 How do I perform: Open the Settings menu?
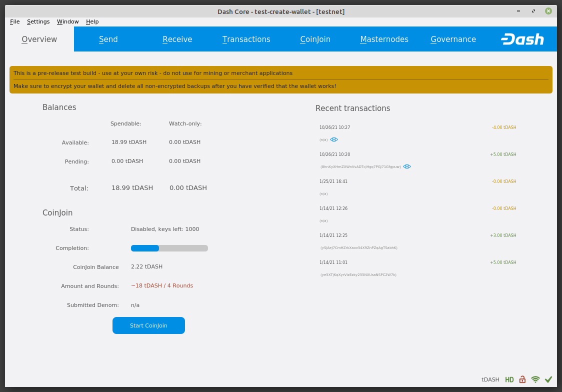[x=38, y=21]
